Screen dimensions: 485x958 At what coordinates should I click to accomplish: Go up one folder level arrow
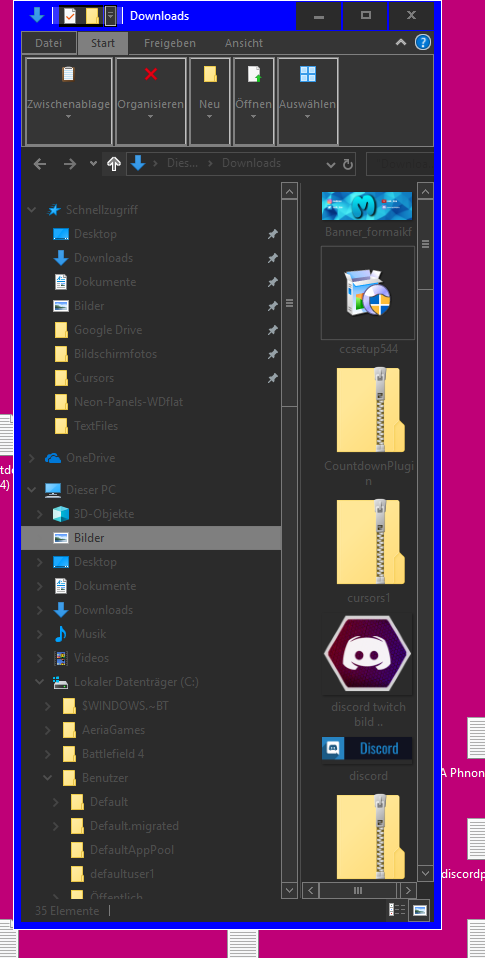click(x=114, y=163)
